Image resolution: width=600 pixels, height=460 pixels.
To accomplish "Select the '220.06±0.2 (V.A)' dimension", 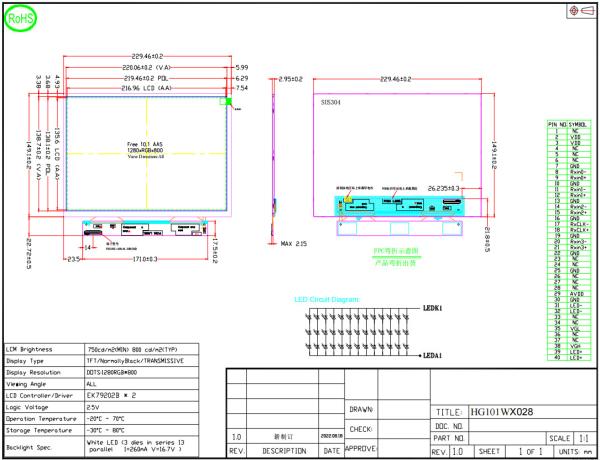I will pos(146,68).
